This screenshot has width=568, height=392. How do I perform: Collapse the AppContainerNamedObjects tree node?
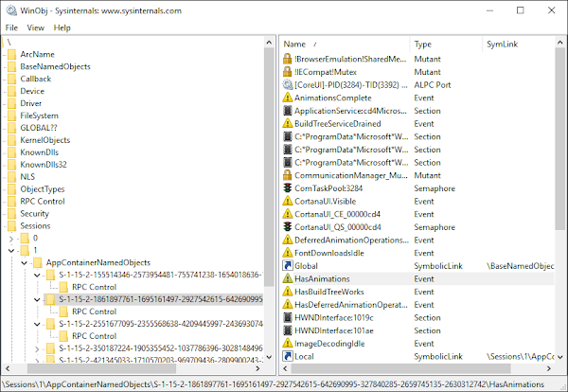coord(24,262)
